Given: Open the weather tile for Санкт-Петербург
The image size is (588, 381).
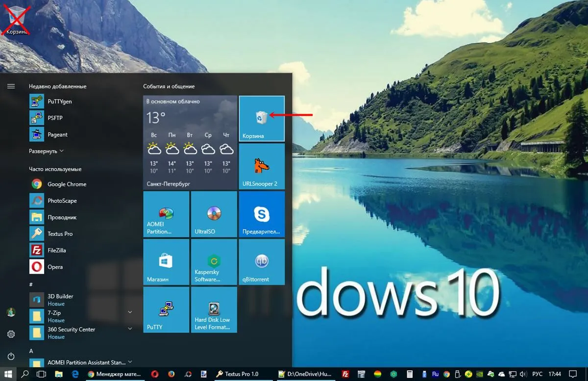Looking at the screenshot, I should (x=190, y=142).
